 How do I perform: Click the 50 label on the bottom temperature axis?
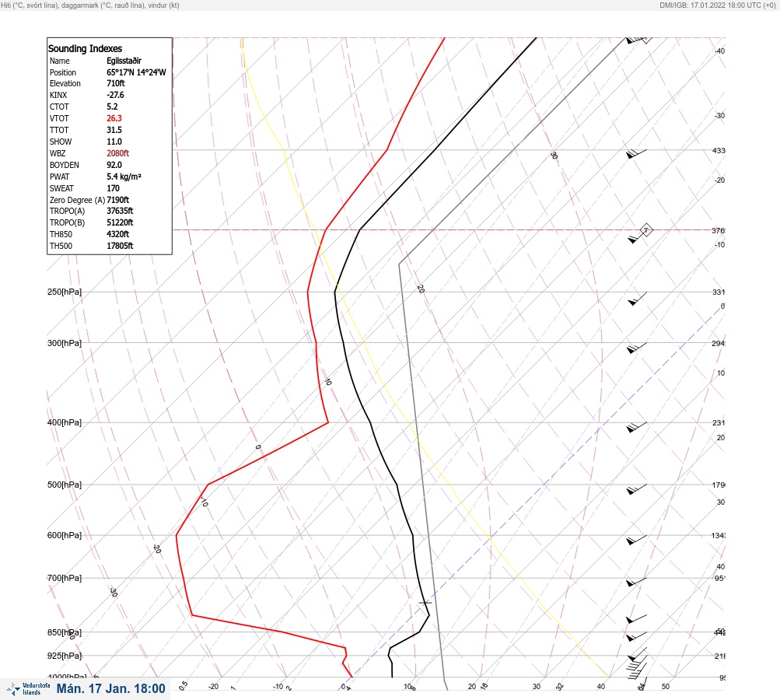click(x=666, y=687)
